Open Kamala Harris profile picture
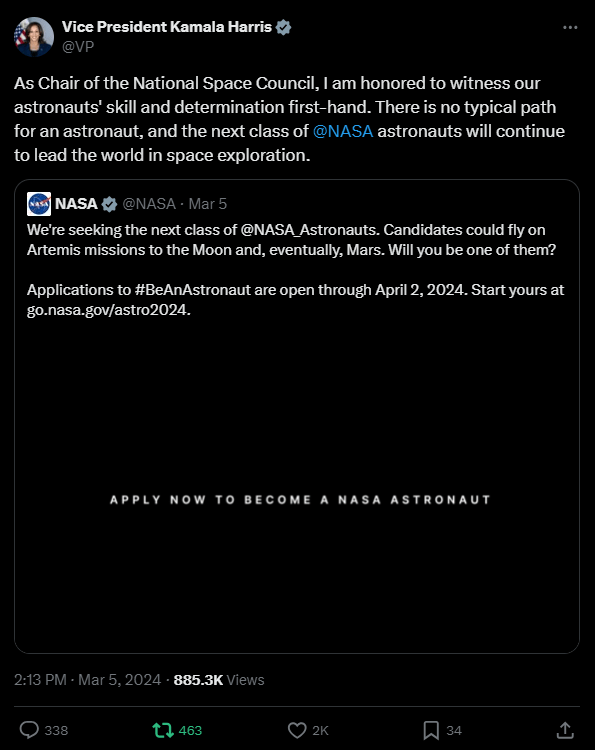The width and height of the screenshot is (595, 750). click(x=34, y=37)
